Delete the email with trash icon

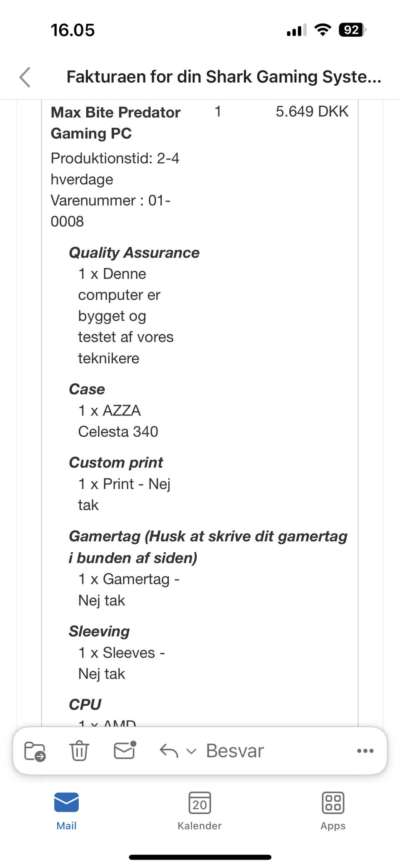tap(79, 751)
